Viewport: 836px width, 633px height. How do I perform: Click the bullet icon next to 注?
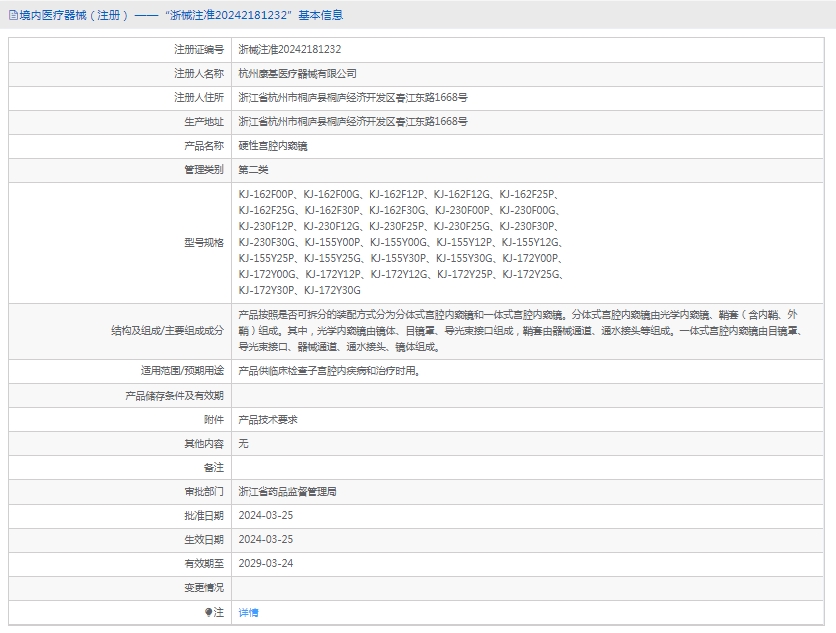click(208, 612)
